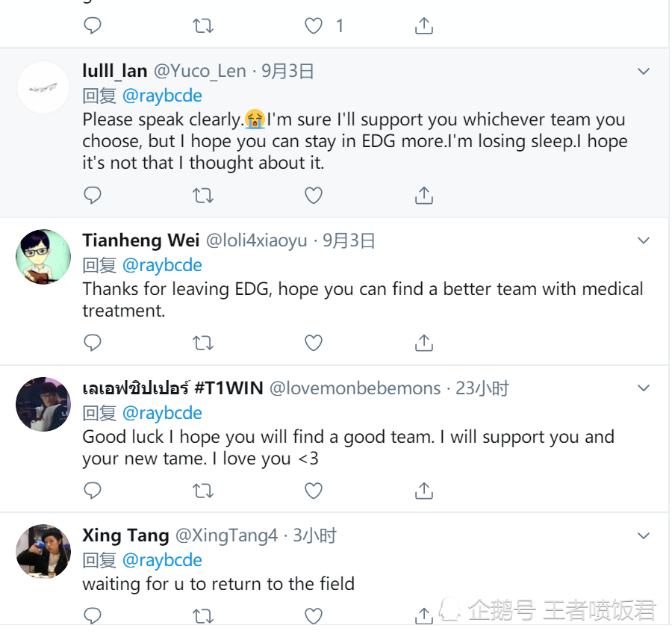Like Tianheng Wei's tweet

pyautogui.click(x=314, y=343)
